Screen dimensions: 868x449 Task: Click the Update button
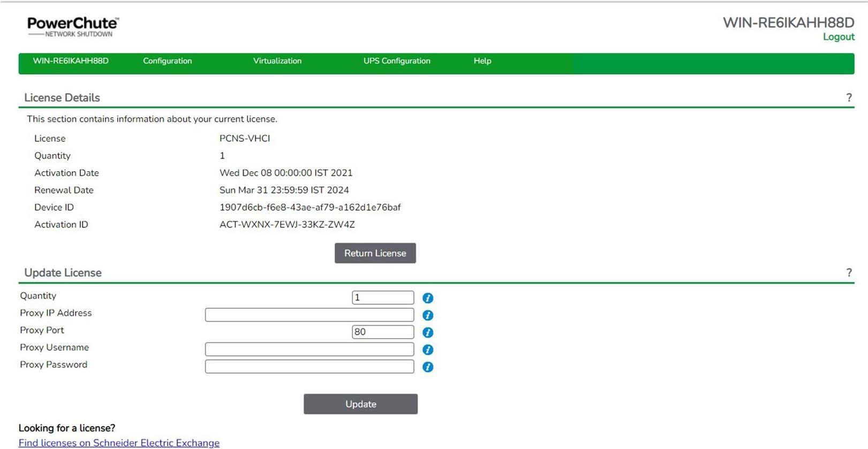[360, 404]
